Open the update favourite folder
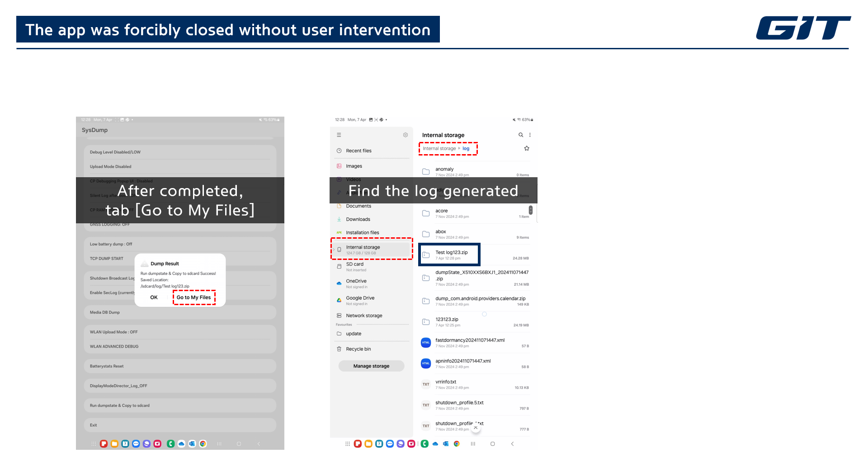This screenshot has width=868, height=462. tap(372, 334)
